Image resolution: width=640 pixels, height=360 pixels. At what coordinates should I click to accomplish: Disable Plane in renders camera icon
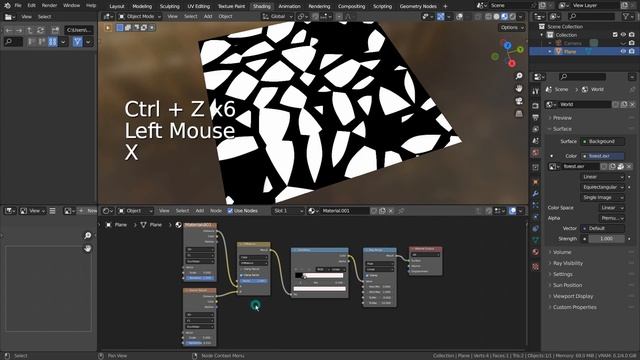[631, 51]
